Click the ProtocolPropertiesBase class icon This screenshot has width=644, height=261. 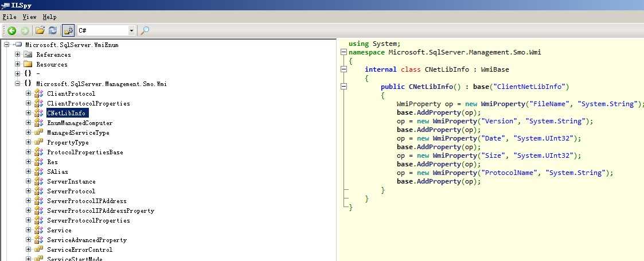click(x=38, y=152)
